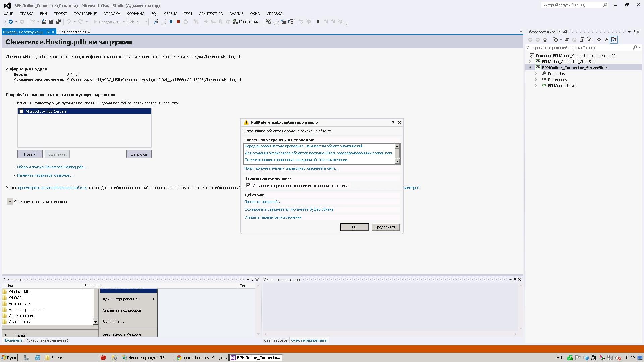The image size is (644, 362).
Task: Click the Quick Launch search magnifier icon
Action: [605, 5]
